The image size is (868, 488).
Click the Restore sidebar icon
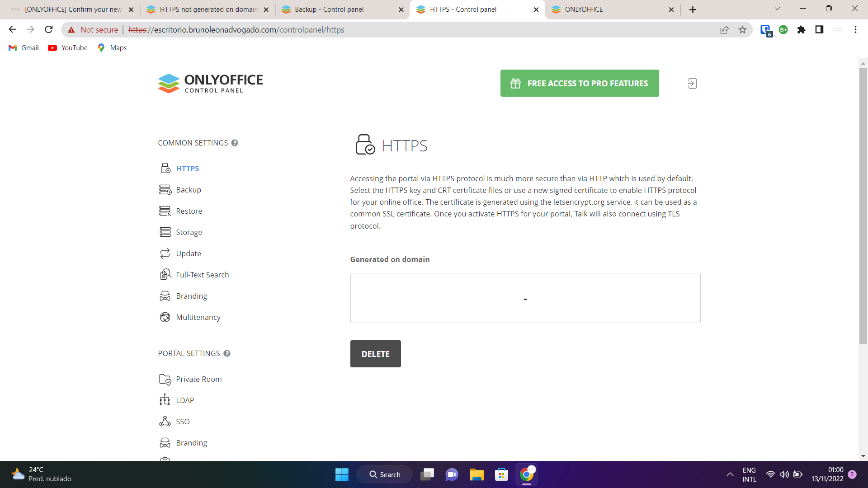[x=165, y=211]
